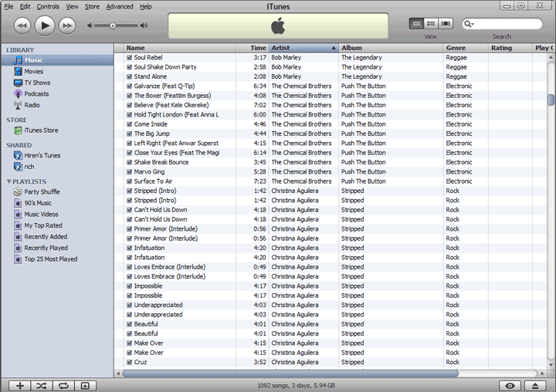Open the Store menu
556x392 pixels.
(92, 7)
